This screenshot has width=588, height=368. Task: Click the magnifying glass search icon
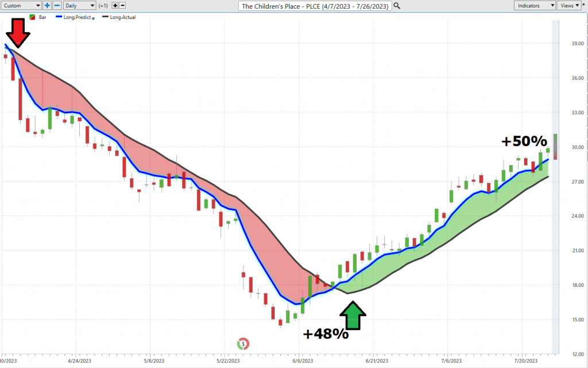(397, 6)
